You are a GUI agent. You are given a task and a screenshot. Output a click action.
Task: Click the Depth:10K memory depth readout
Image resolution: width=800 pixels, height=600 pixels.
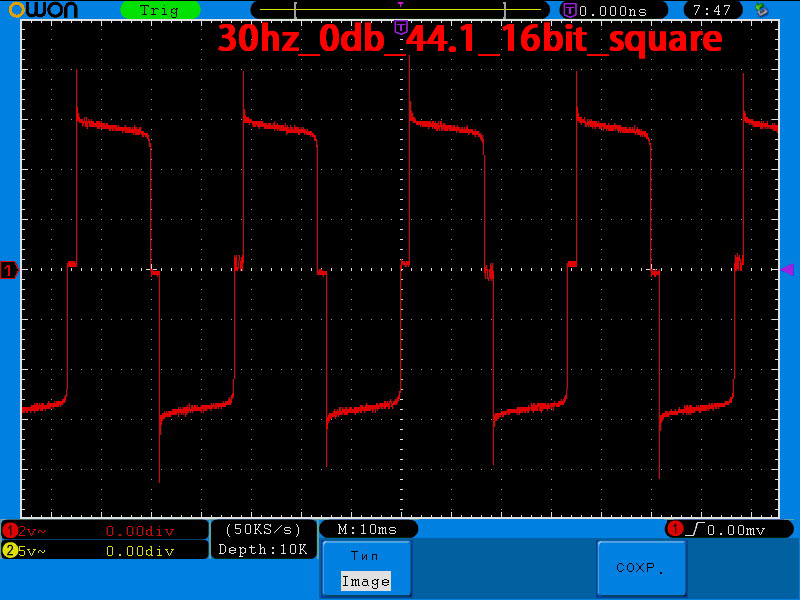click(263, 549)
